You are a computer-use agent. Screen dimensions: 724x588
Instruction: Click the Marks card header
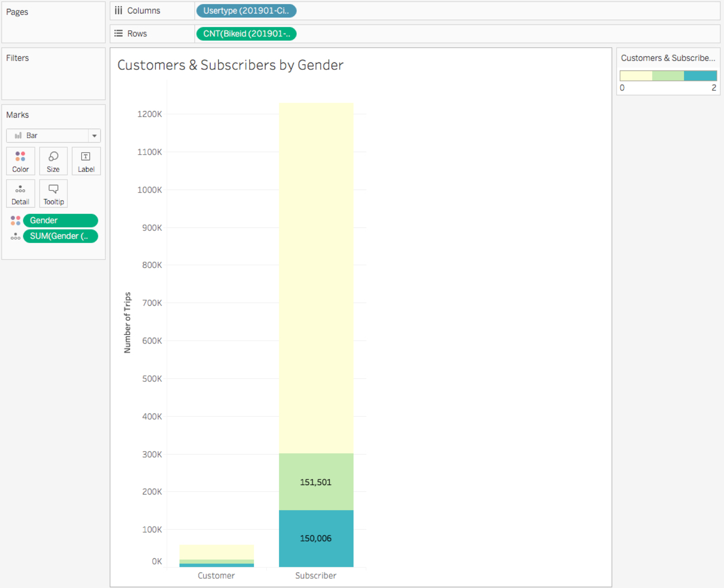pyautogui.click(x=17, y=115)
